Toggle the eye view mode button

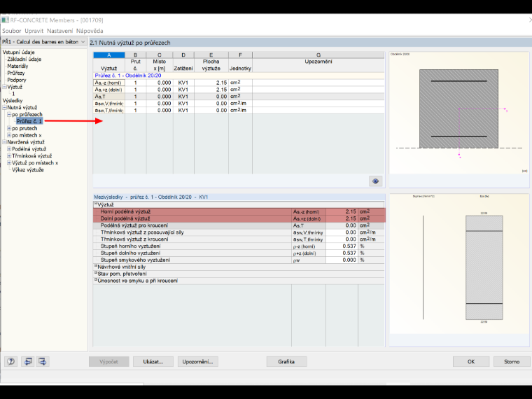coord(376,181)
